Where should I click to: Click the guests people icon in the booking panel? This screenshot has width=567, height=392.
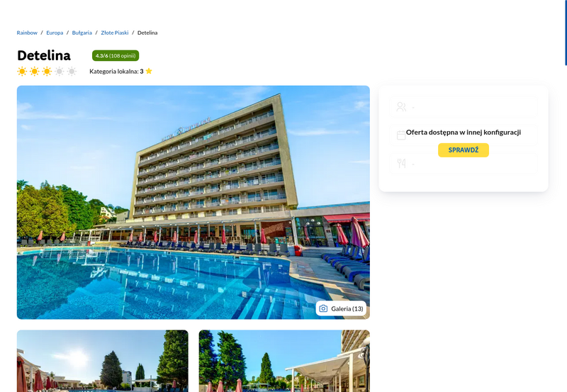401,106
